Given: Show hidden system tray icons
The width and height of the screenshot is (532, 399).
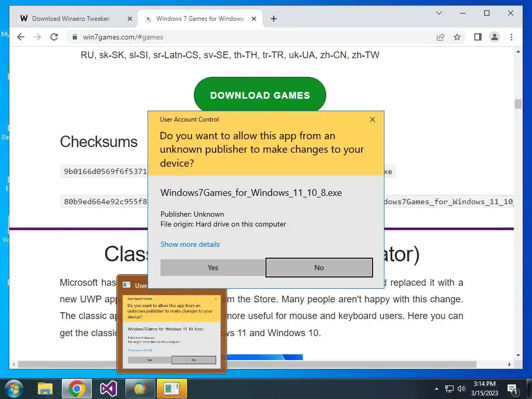Looking at the screenshot, I should pos(436,389).
